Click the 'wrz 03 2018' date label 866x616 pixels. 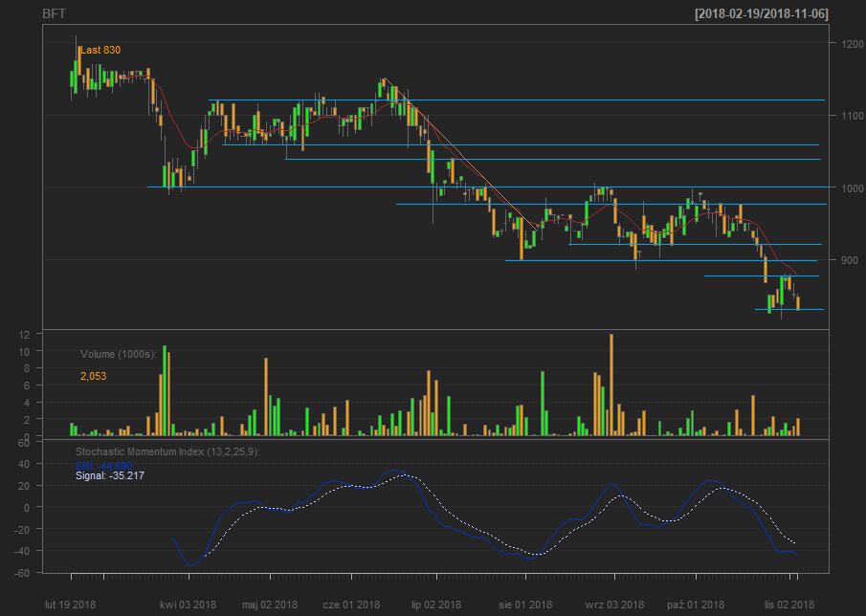coord(614,605)
